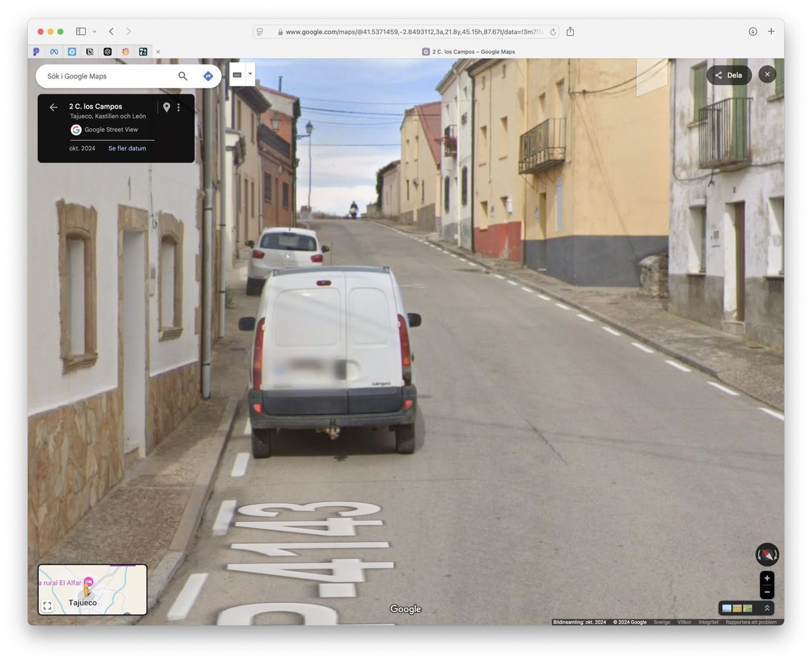Click the back arrow beside 2 C. los Campos
This screenshot has height=662, width=812.
pyautogui.click(x=53, y=107)
